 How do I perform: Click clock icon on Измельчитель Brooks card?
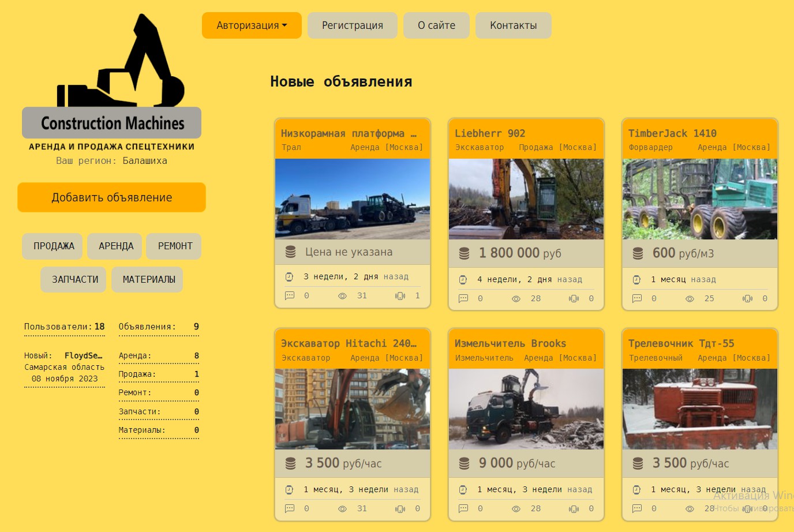tap(463, 490)
